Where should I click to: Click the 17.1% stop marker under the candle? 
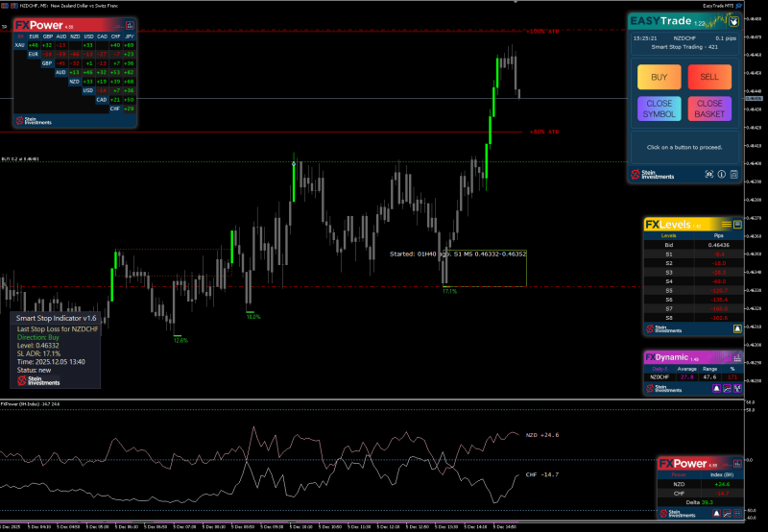(449, 291)
